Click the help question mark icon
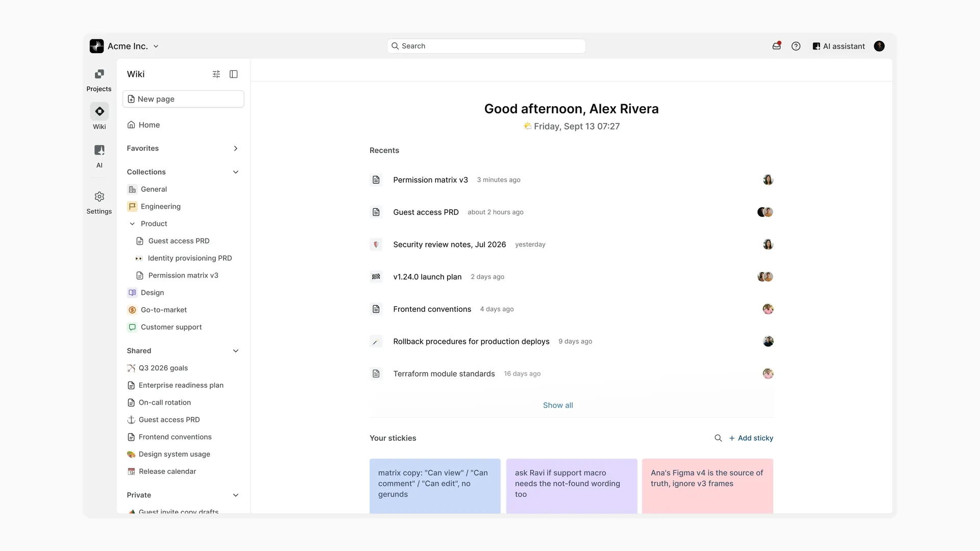 tap(796, 46)
